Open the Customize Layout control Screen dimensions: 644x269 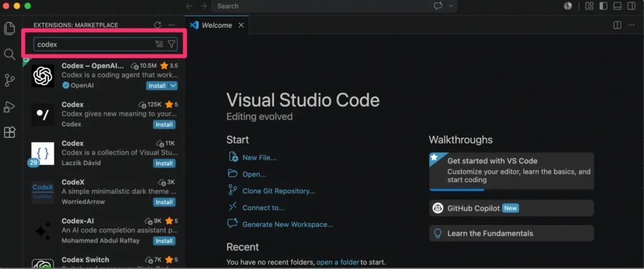[589, 6]
